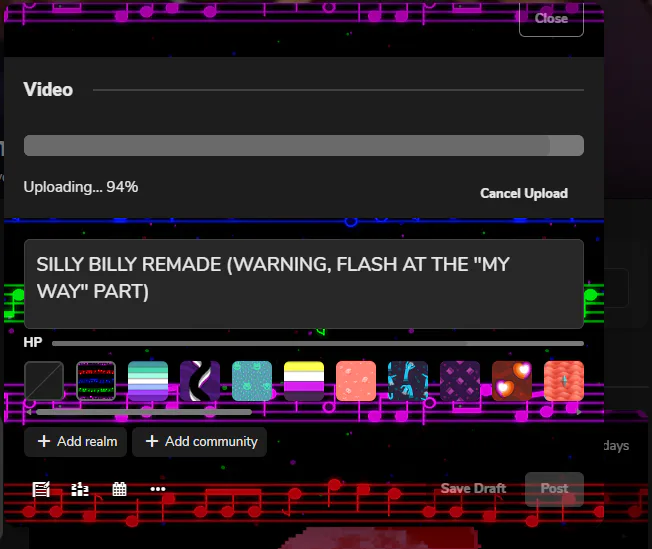
Task: Choose the teal frog pattern background
Action: point(252,381)
